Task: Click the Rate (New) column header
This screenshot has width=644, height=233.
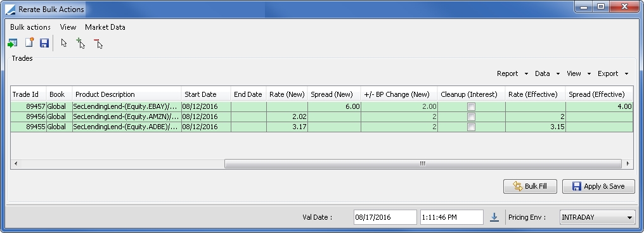Action: click(287, 94)
